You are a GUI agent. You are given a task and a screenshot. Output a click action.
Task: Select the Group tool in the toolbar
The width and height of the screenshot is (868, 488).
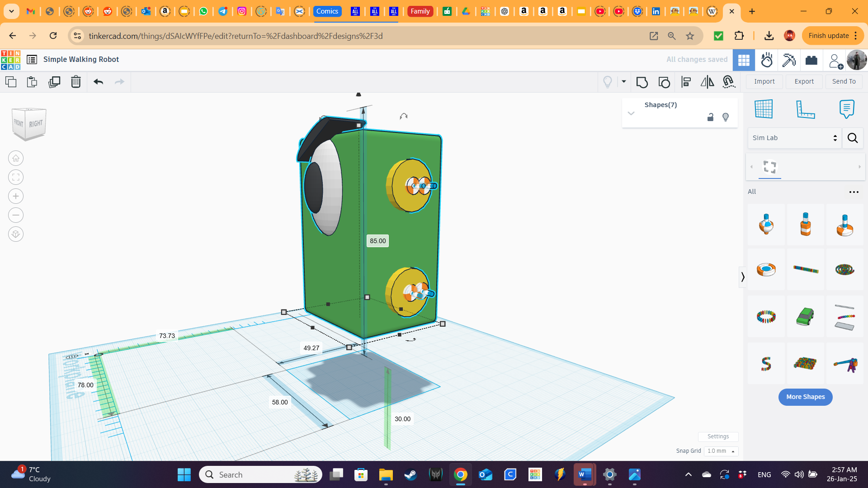(x=642, y=82)
